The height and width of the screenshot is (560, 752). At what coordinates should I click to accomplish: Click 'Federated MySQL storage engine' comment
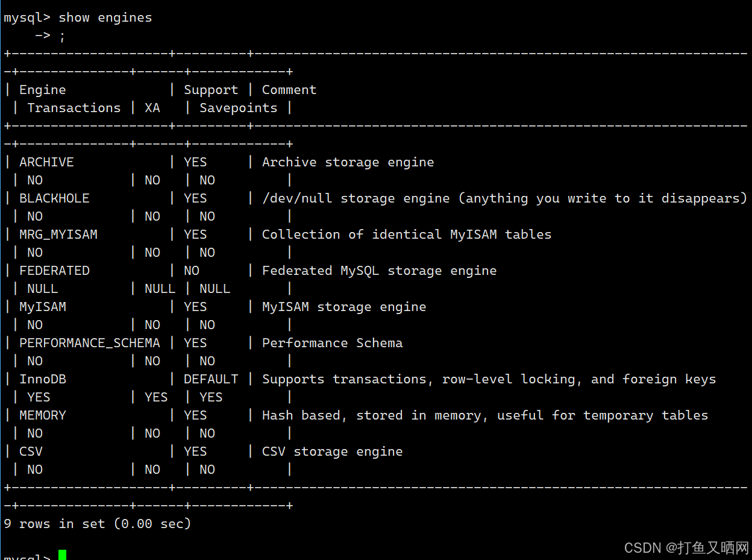pyautogui.click(x=380, y=271)
